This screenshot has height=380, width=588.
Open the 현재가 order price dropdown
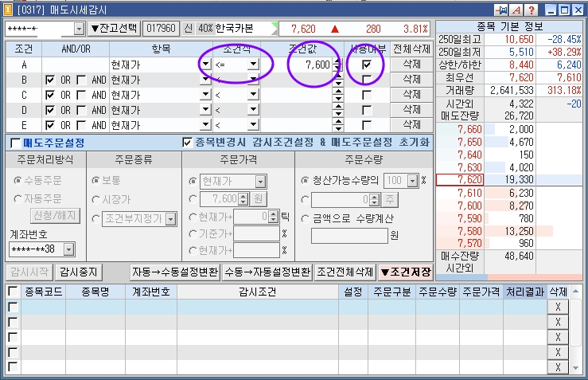tap(261, 182)
